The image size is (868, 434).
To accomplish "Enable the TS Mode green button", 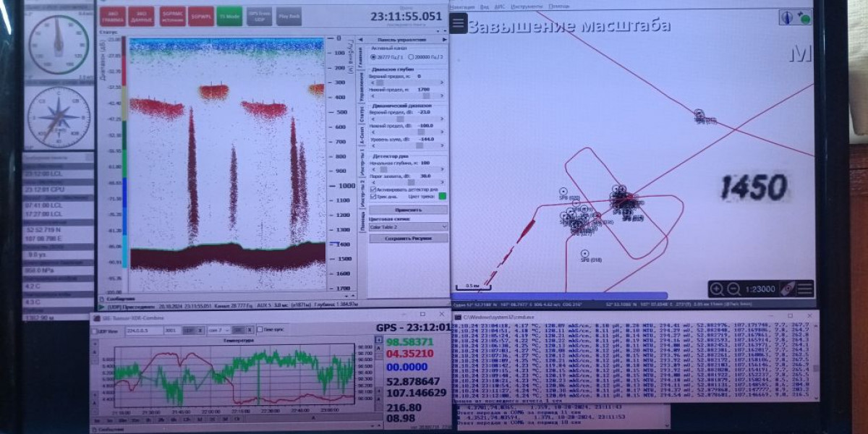I will pyautogui.click(x=229, y=15).
